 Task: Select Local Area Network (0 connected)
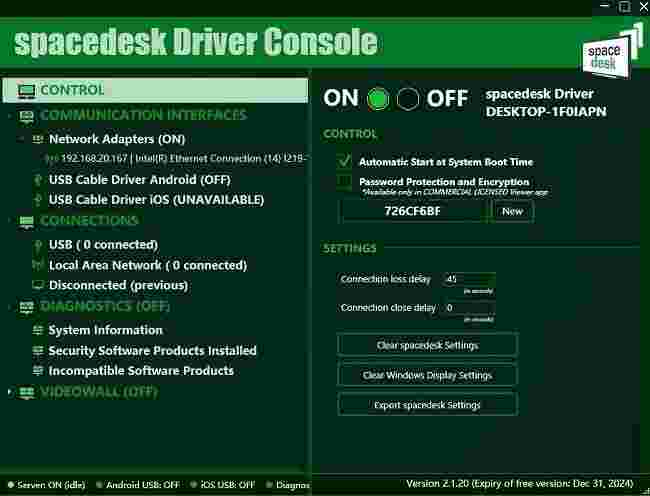click(148, 265)
